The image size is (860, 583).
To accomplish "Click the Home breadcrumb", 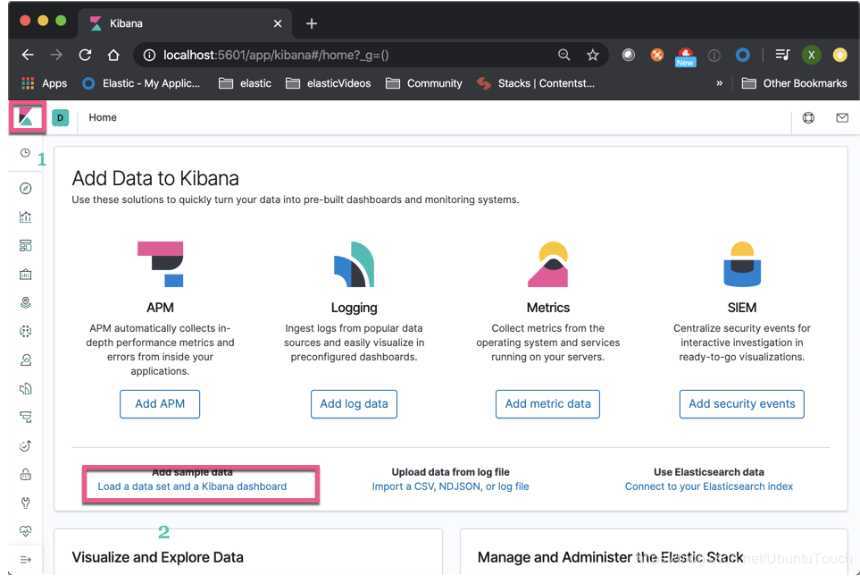I will pyautogui.click(x=103, y=117).
